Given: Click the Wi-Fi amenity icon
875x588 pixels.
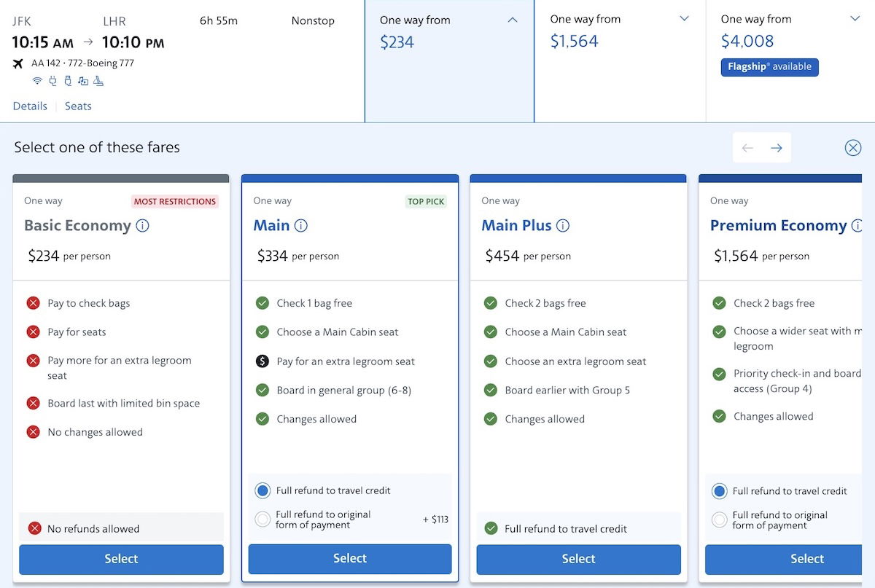Looking at the screenshot, I should coord(37,81).
